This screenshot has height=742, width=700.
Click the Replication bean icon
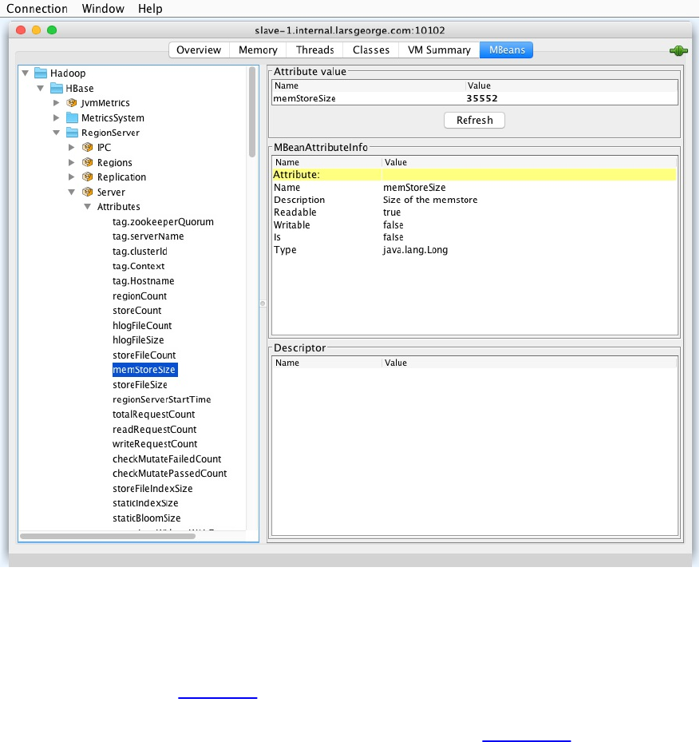click(x=88, y=177)
